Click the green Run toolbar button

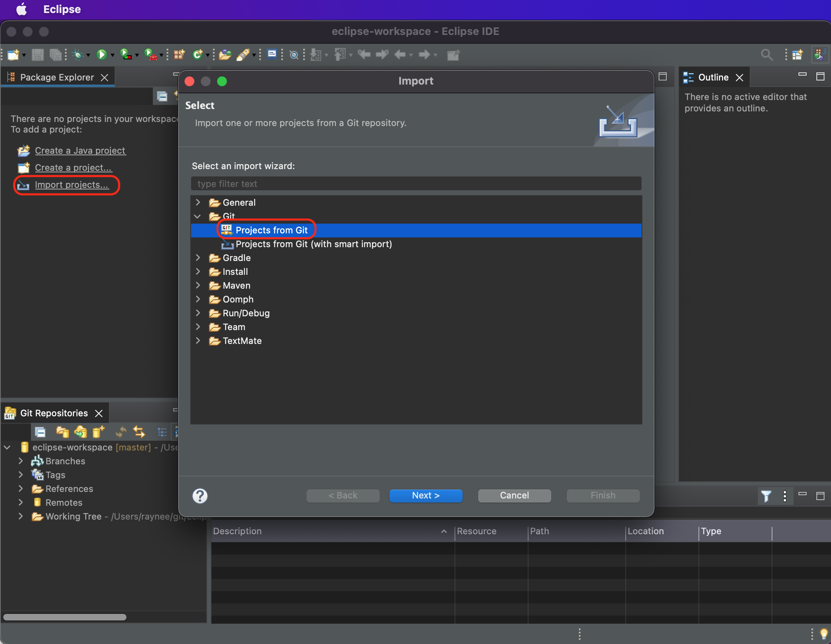(101, 54)
